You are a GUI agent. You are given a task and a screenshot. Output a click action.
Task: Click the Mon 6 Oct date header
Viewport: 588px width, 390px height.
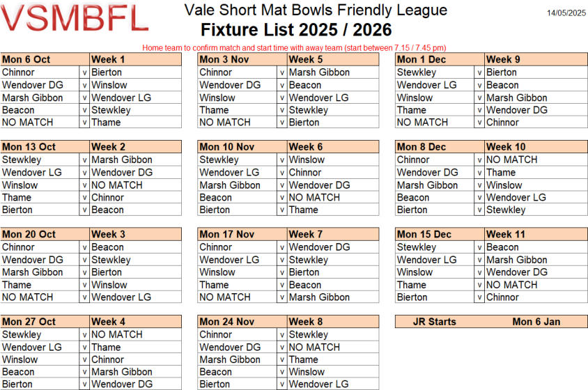[x=45, y=59]
